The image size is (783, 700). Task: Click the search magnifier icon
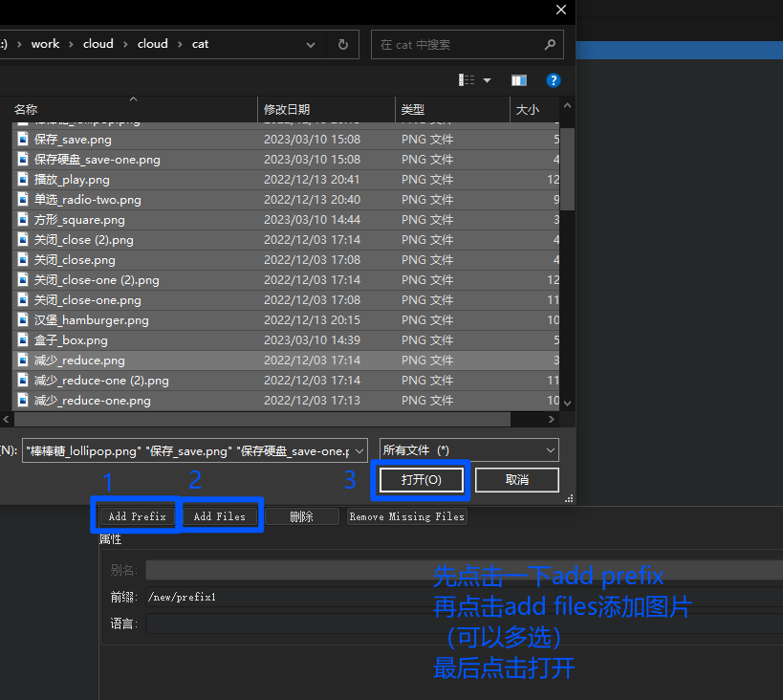point(550,45)
